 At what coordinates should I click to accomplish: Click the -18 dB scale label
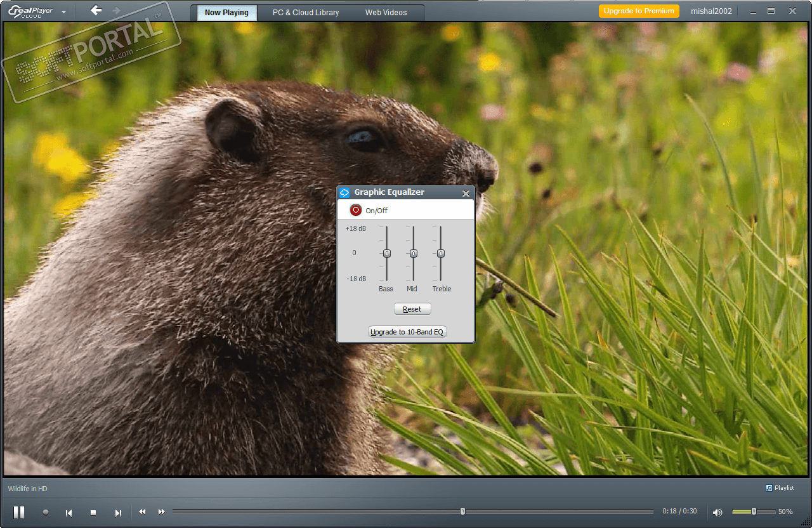[x=357, y=279]
